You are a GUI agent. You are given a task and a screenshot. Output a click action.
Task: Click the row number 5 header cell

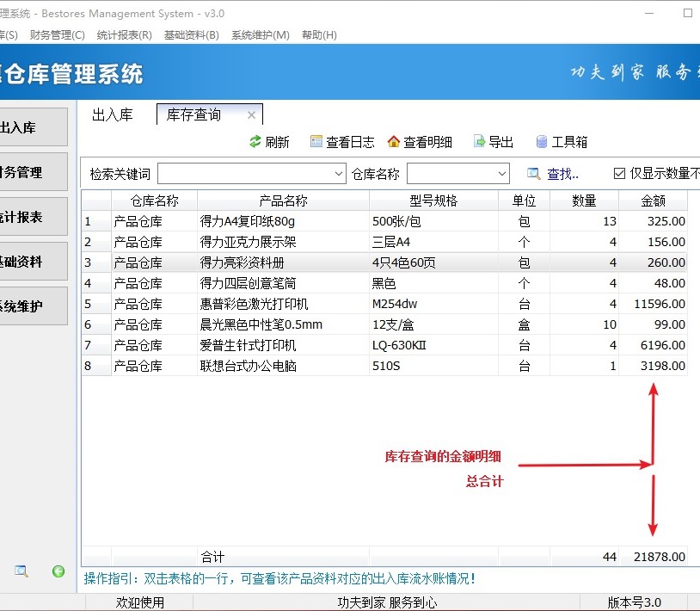[x=96, y=304]
